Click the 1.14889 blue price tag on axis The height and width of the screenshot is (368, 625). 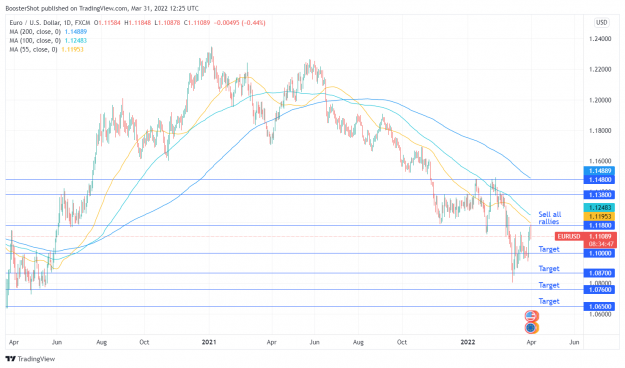pyautogui.click(x=599, y=171)
